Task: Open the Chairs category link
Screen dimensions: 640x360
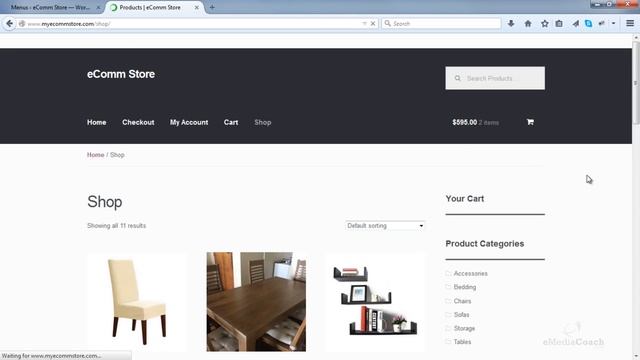Action: click(x=462, y=301)
